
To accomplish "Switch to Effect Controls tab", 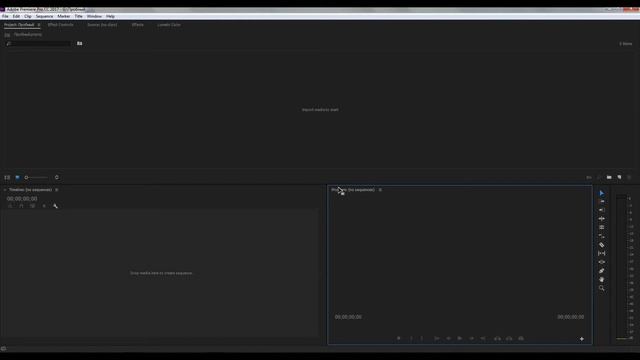I will pyautogui.click(x=60, y=25).
